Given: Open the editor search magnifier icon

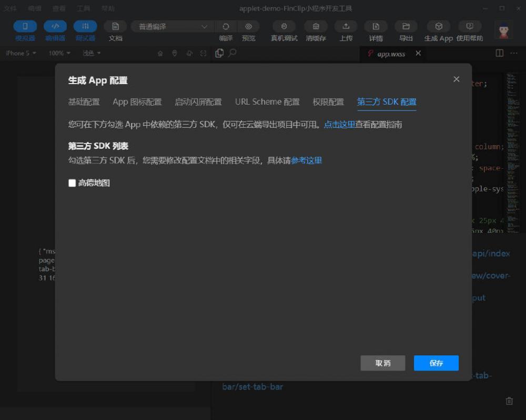Looking at the screenshot, I should tap(232, 53).
